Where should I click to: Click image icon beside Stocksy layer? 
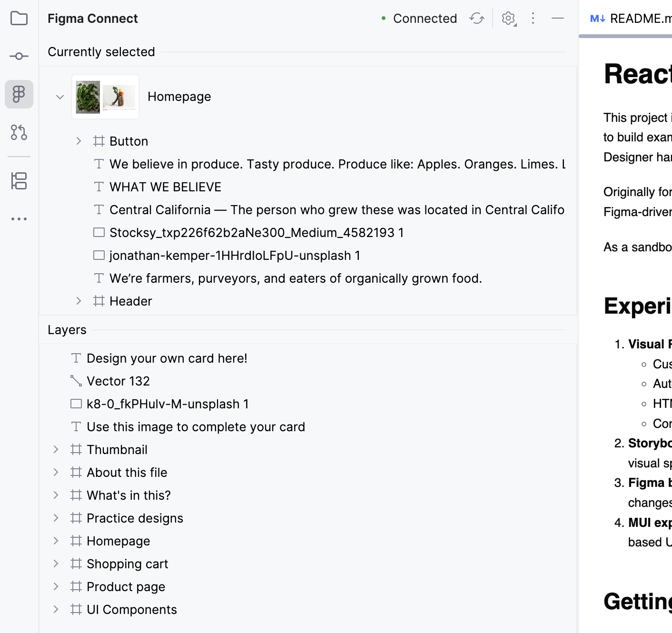coord(99,232)
